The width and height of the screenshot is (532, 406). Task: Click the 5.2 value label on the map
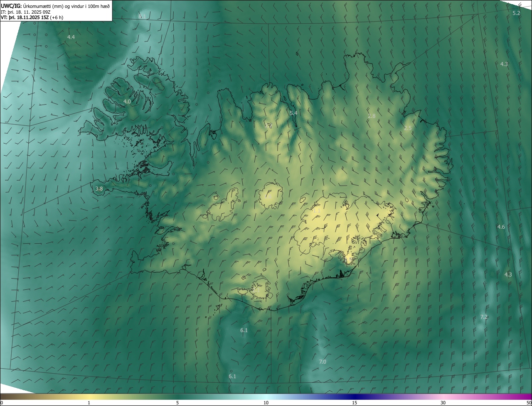coord(516,13)
